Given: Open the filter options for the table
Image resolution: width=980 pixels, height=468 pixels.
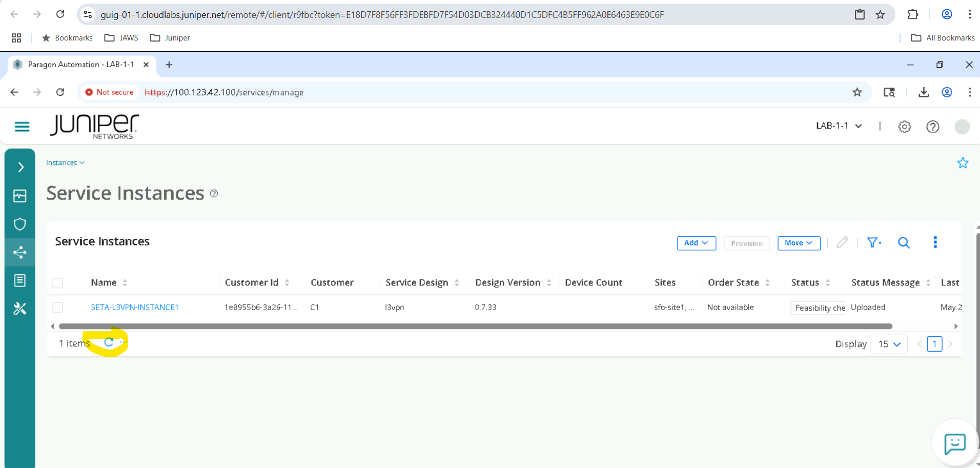Looking at the screenshot, I should click(x=873, y=242).
